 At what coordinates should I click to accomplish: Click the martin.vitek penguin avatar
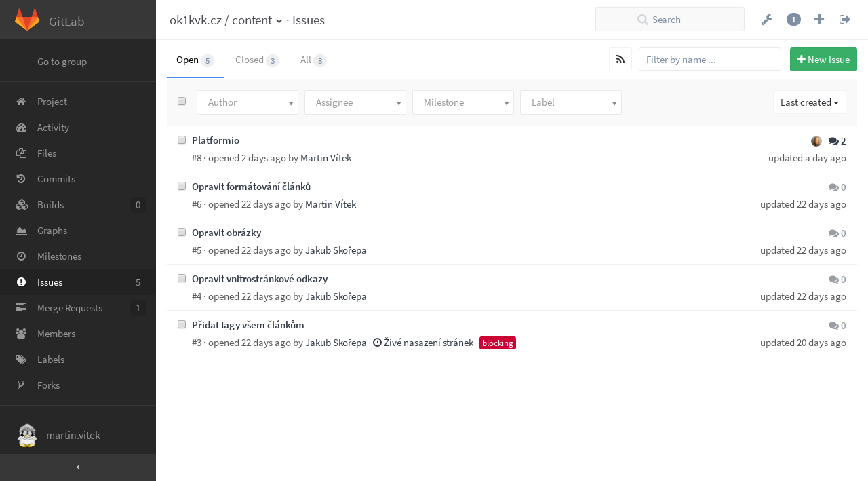(27, 436)
